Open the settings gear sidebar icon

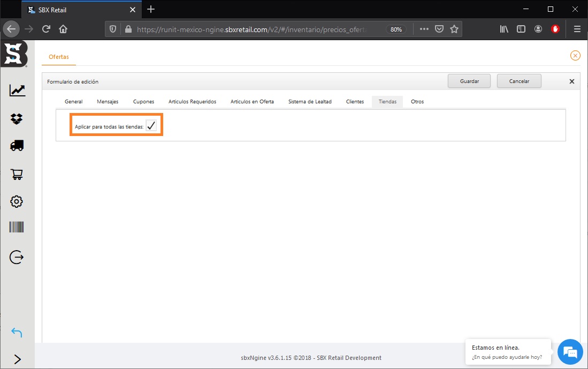pos(17,201)
